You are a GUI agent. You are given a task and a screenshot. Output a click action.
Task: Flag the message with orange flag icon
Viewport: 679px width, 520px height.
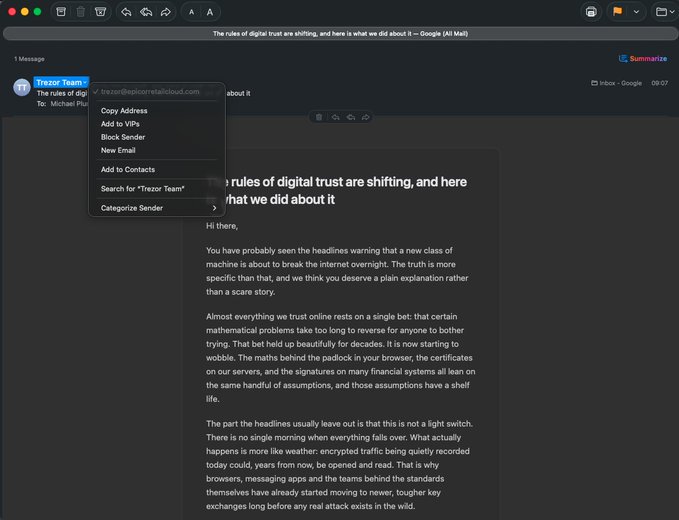coord(618,12)
